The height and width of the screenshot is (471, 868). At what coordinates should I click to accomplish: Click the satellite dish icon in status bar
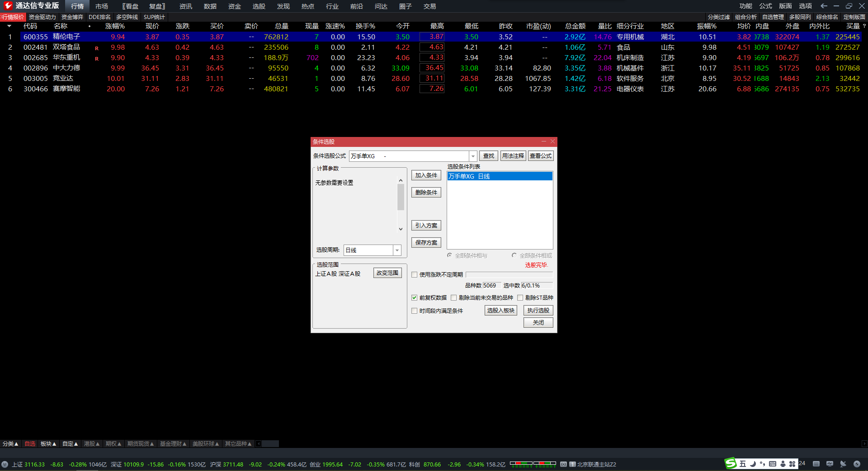click(x=843, y=464)
